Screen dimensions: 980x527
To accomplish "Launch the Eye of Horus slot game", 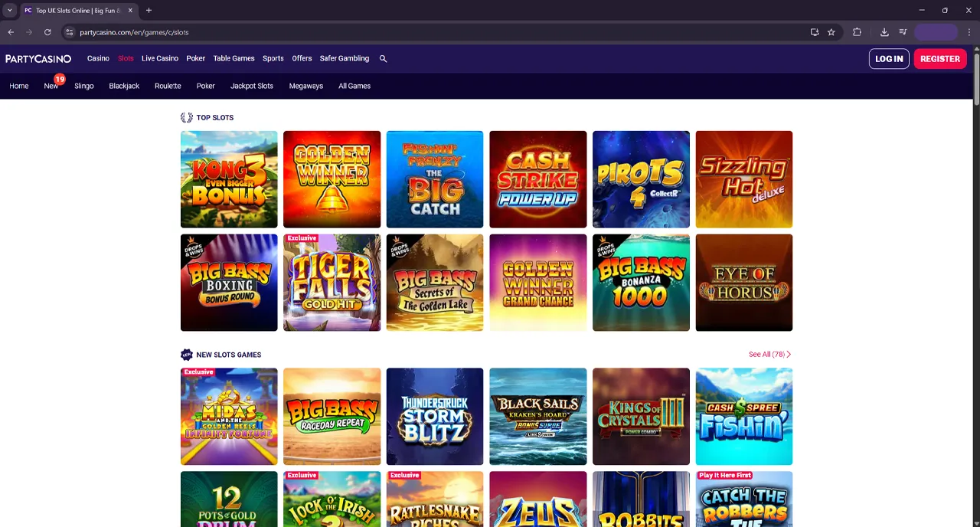I will tap(743, 283).
